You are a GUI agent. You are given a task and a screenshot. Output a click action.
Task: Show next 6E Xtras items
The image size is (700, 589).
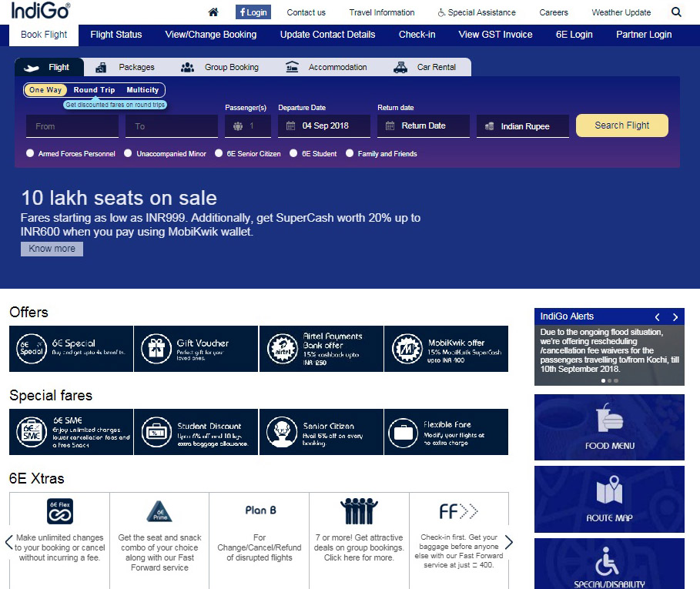pyautogui.click(x=509, y=542)
